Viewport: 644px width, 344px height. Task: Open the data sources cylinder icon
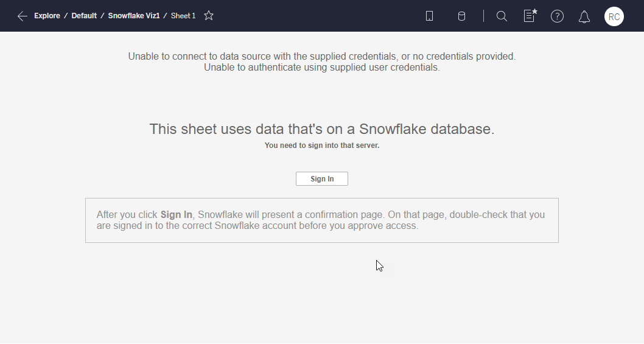click(x=461, y=16)
